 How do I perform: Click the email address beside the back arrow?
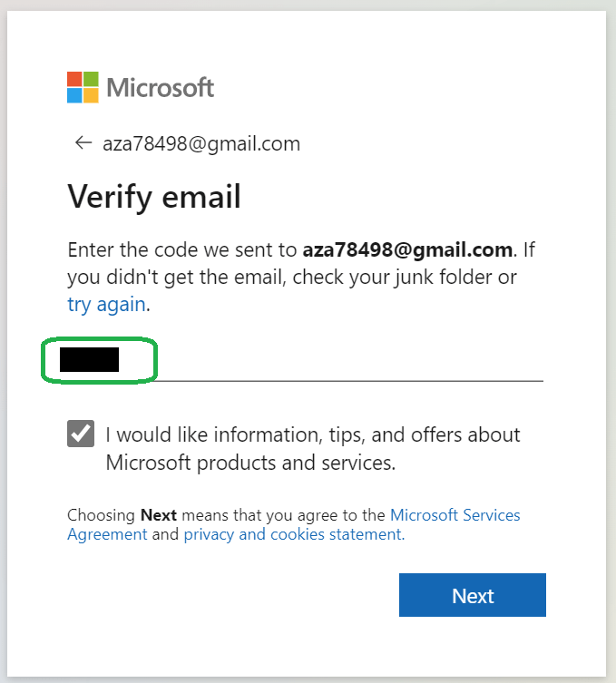[x=201, y=143]
